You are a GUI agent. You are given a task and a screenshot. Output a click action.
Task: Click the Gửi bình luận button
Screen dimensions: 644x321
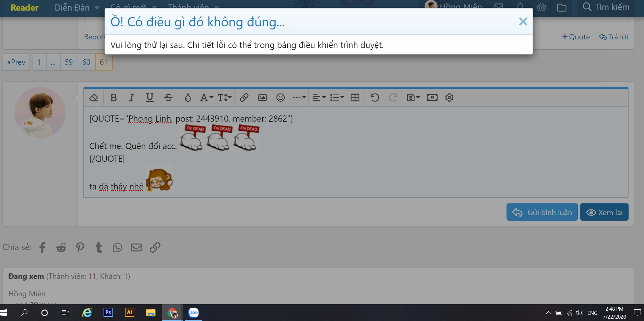[x=542, y=212]
